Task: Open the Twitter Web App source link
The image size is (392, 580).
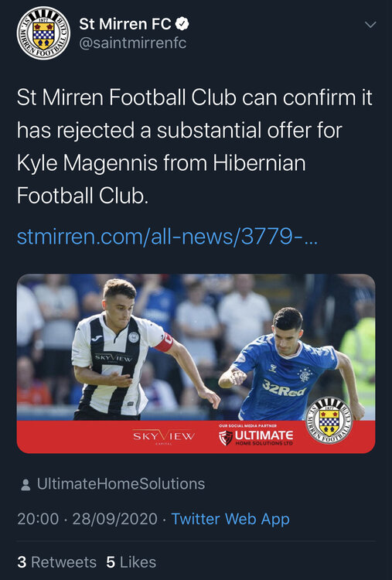Action: [x=230, y=519]
